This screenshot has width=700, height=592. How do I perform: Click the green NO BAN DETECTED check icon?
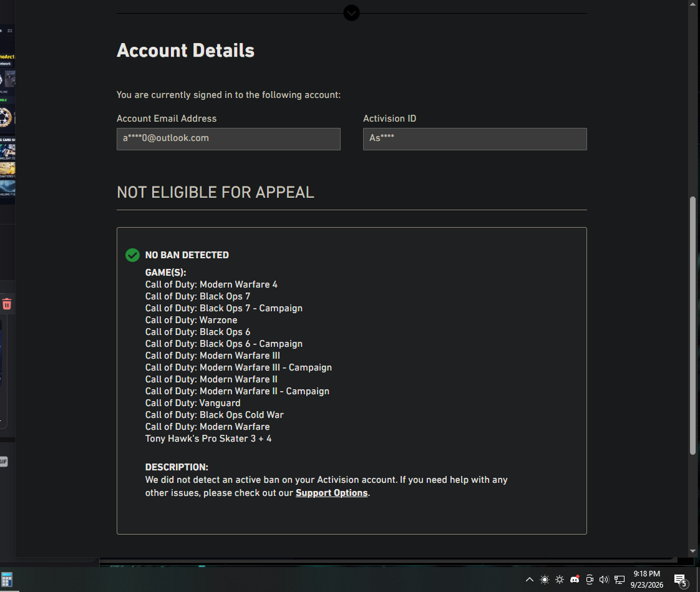133,255
